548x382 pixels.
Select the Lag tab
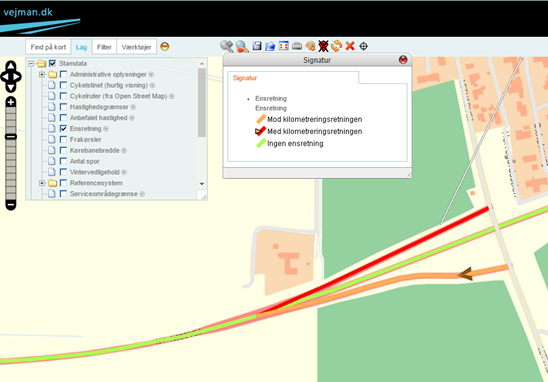[81, 47]
